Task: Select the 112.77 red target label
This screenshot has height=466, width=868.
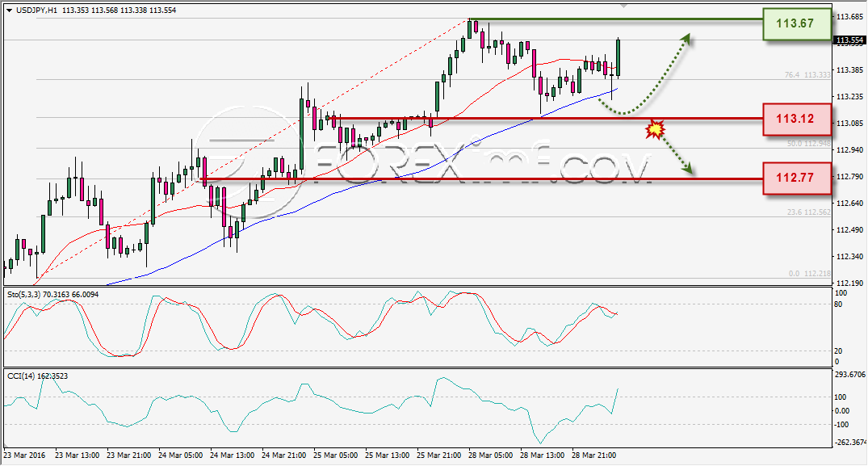Action: click(797, 178)
